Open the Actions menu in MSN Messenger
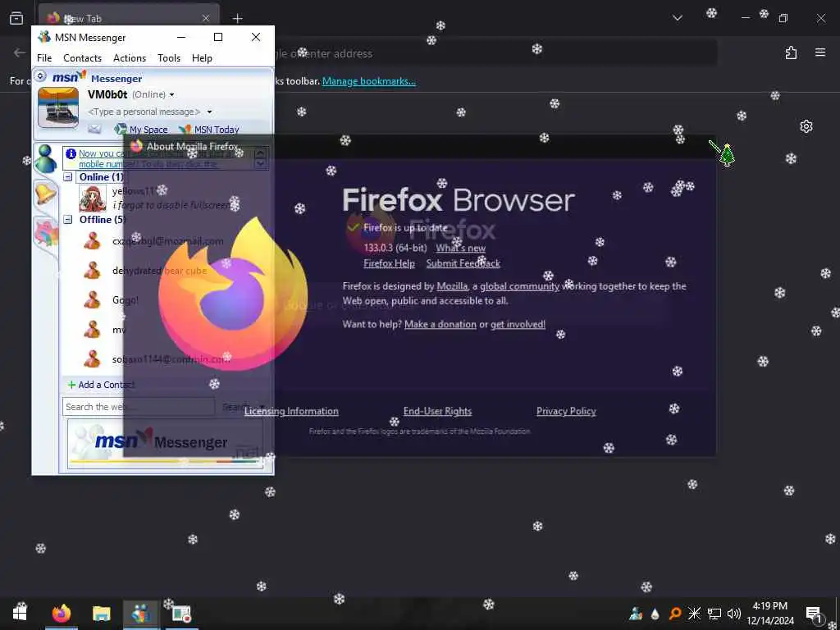840x630 pixels. (x=130, y=58)
